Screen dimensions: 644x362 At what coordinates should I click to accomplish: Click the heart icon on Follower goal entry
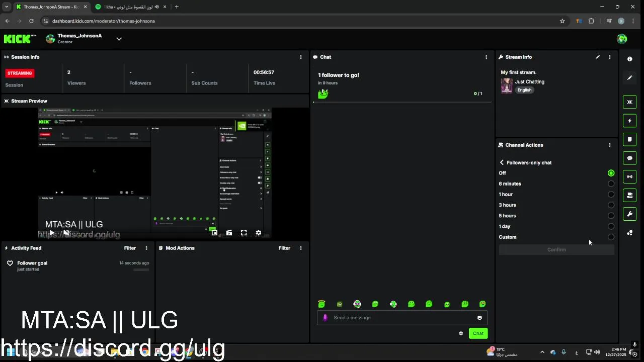point(10,263)
